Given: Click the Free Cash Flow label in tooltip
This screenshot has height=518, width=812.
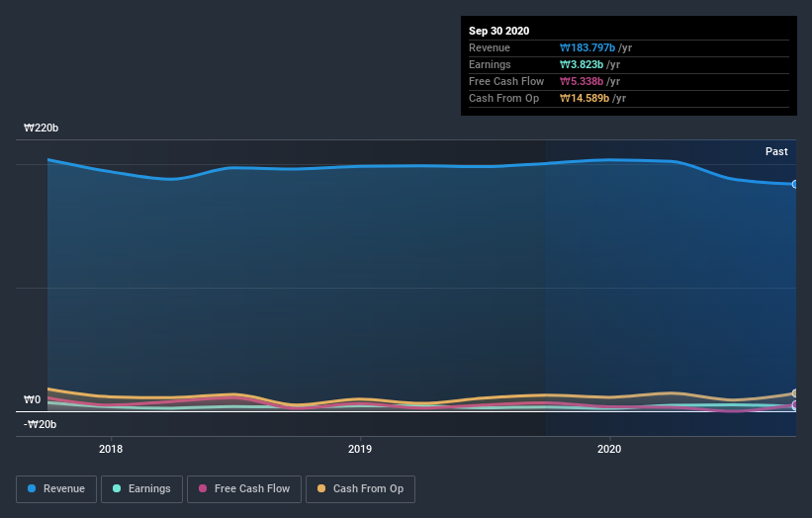Looking at the screenshot, I should pos(506,82).
